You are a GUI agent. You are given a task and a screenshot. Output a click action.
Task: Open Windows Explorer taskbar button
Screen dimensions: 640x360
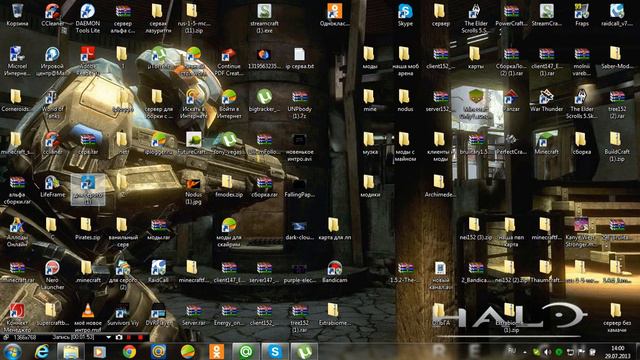tap(71, 351)
